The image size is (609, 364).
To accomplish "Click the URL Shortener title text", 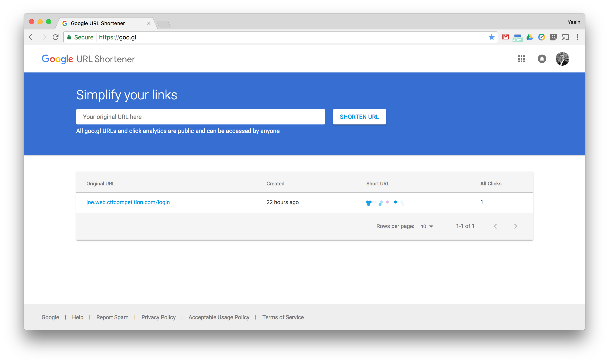I will (106, 59).
